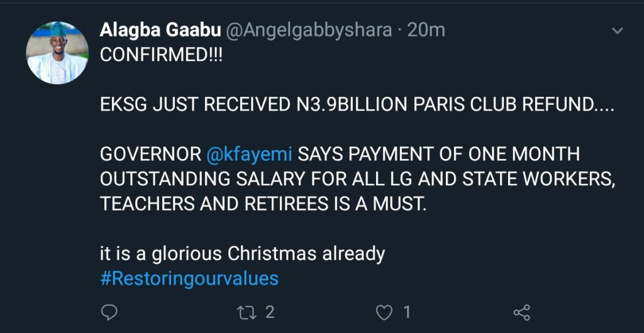Open Alagba Gaabu's profile picture
This screenshot has height=333, width=644.
57,53
